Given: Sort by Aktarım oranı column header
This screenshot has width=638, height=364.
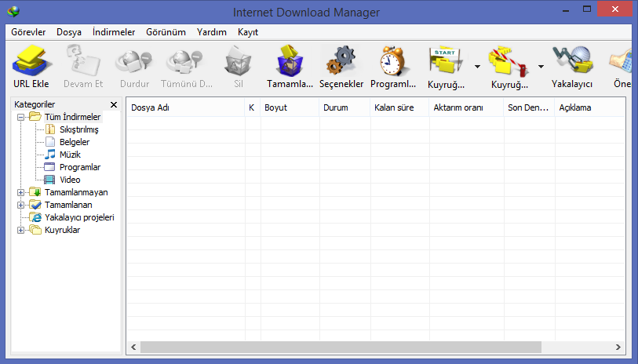Looking at the screenshot, I should 467,107.
